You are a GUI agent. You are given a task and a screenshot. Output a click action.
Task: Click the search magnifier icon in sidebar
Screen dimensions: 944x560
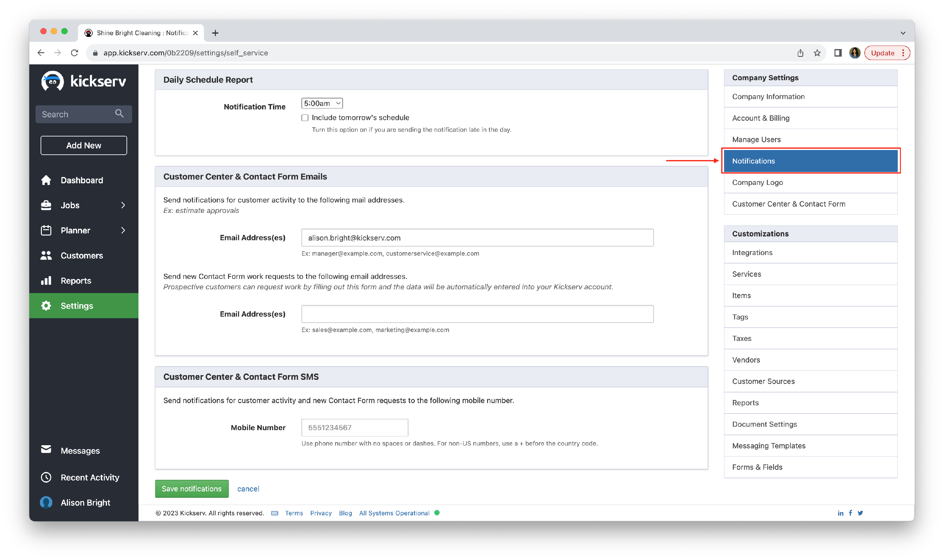[119, 114]
